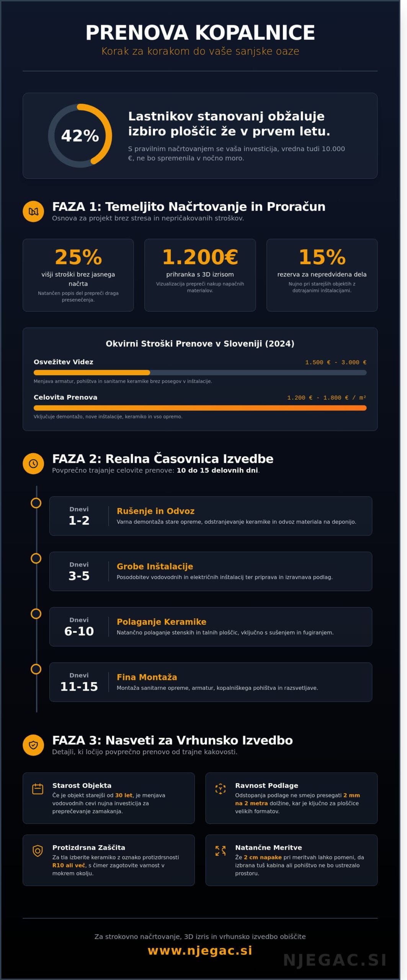Click the map icon beside FAZA 1
This screenshot has width=407, height=980.
click(33, 211)
